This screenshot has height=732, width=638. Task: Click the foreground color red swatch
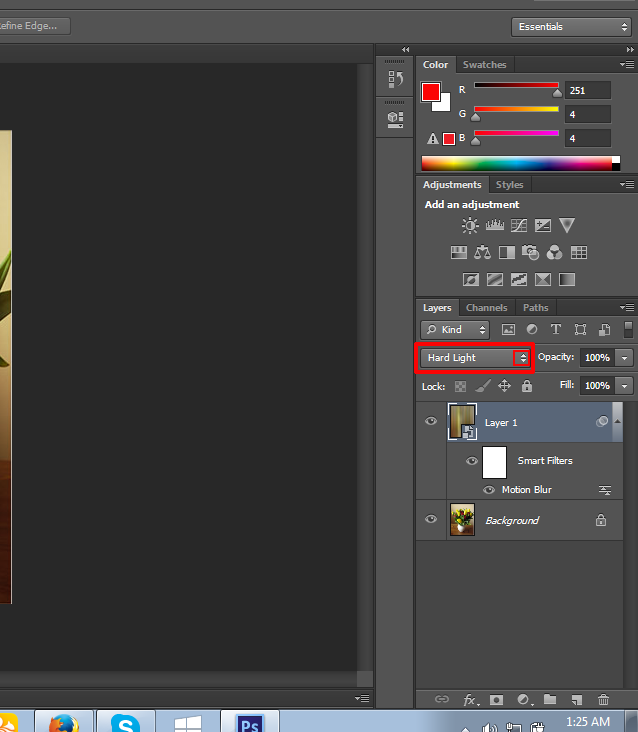point(430,92)
